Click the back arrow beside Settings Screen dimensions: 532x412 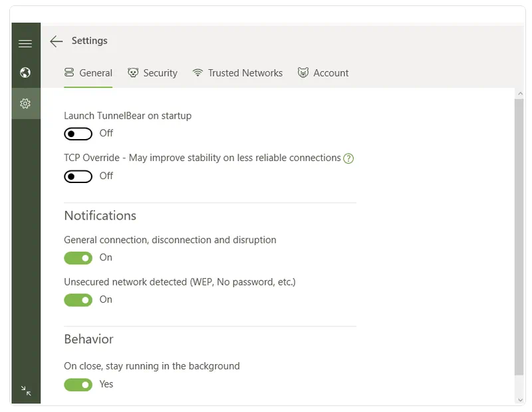(57, 41)
